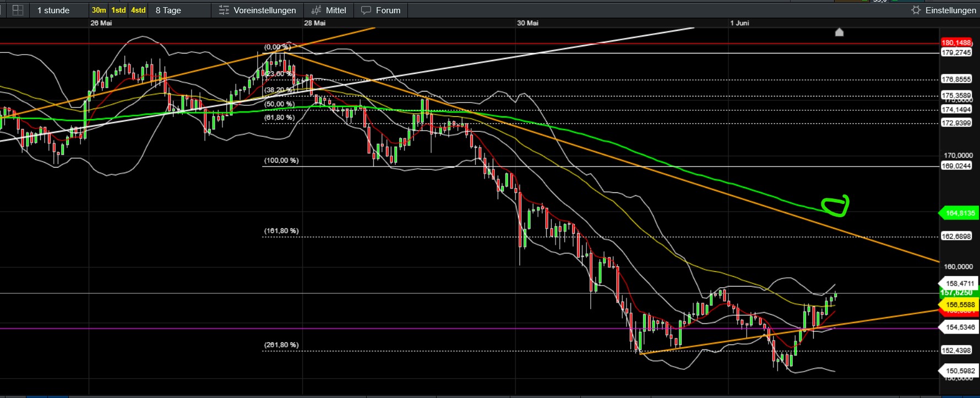Click the Voreinstellungen sliders icon
The width and height of the screenshot is (980, 398).
click(224, 10)
